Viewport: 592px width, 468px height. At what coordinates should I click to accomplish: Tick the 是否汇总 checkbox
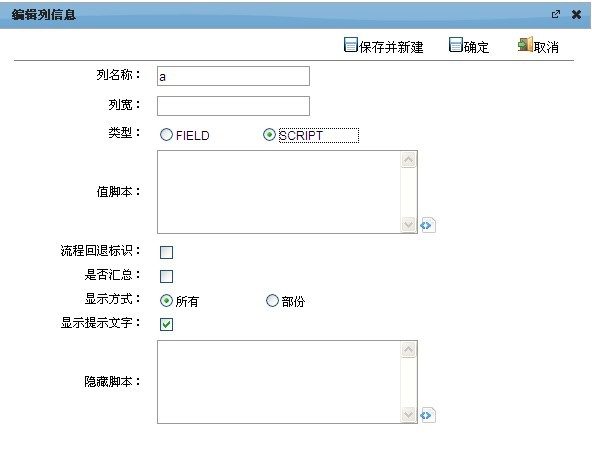(166, 276)
